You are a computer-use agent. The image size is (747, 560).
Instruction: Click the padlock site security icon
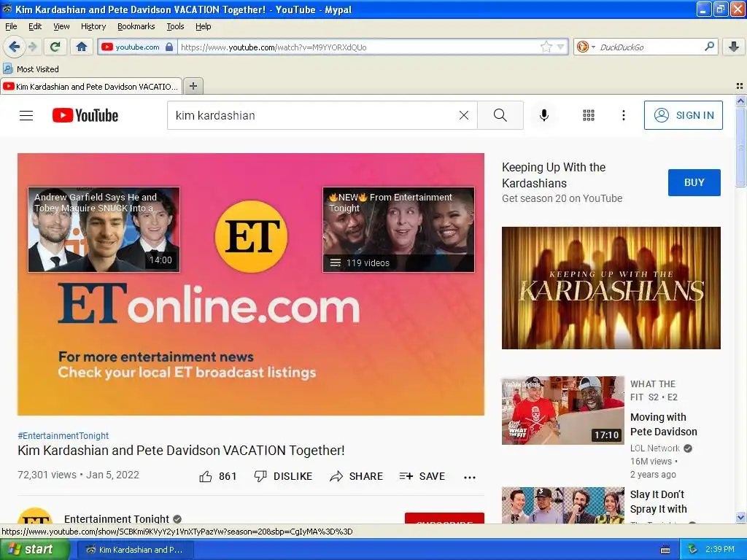pos(169,47)
